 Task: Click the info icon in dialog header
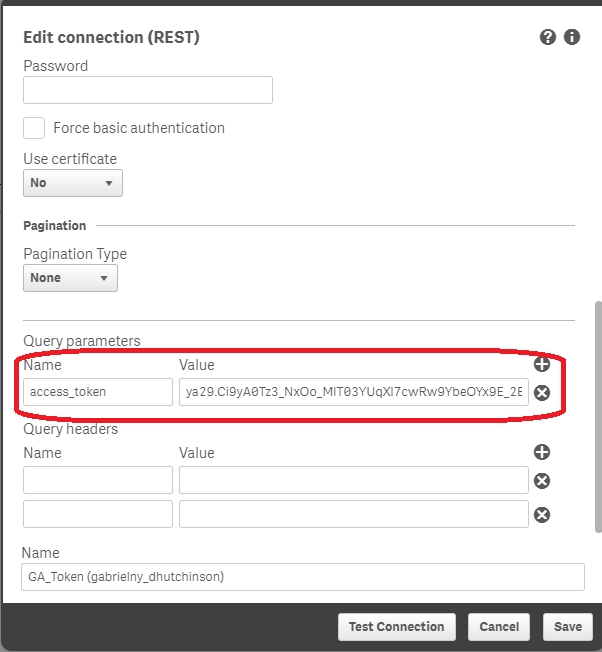pos(572,37)
